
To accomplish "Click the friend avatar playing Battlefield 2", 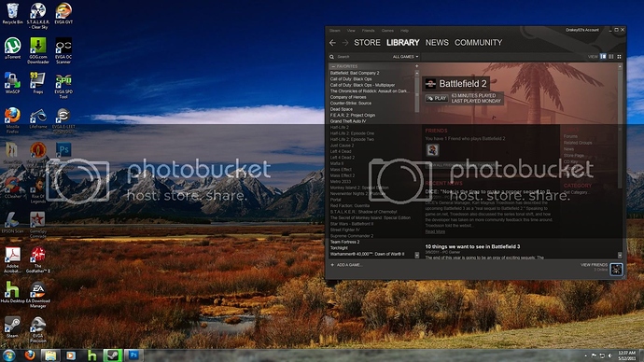I will point(432,150).
